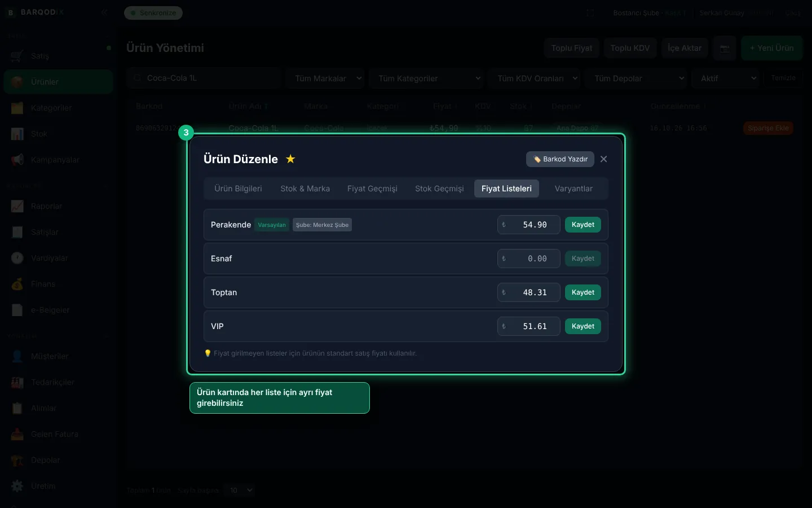Save the Perakende price with Kaydet
The image size is (812, 508).
coord(583,225)
